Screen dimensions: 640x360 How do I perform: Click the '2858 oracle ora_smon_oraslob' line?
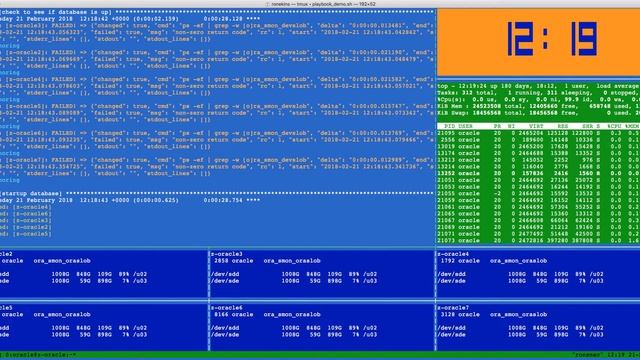[267, 261]
